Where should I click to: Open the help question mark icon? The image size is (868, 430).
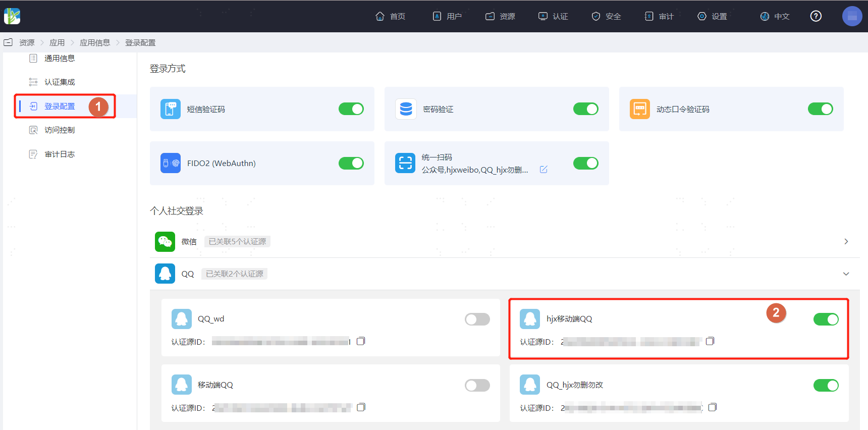816,16
